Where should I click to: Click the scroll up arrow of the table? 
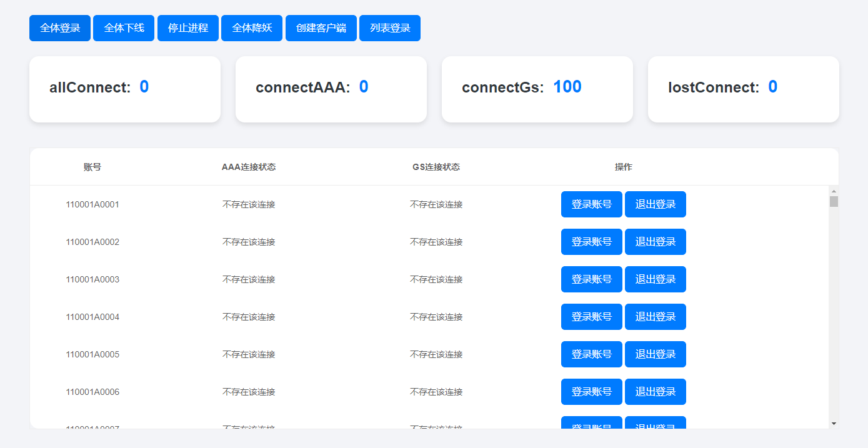click(834, 191)
